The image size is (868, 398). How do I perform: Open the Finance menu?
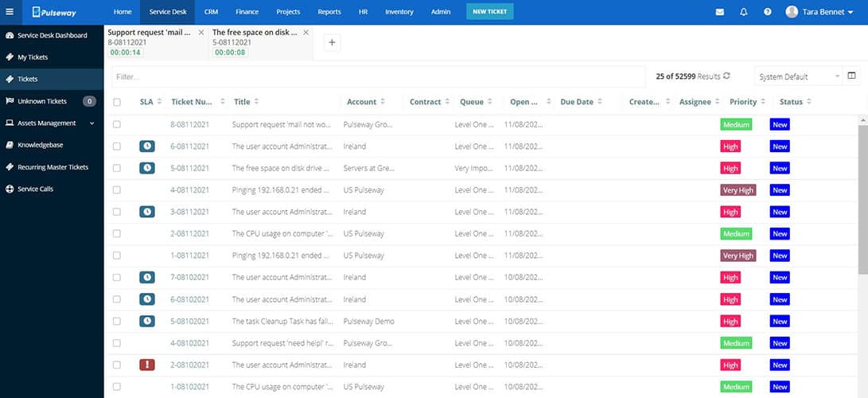click(x=247, y=12)
